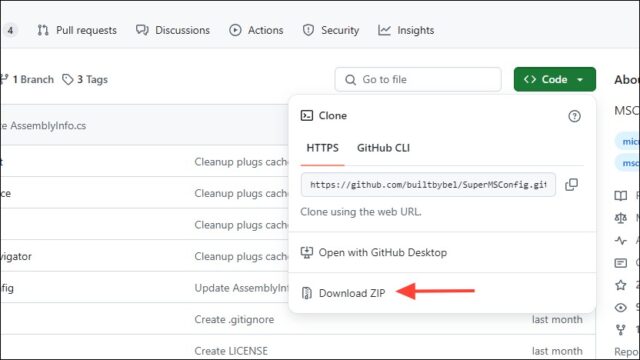The height and width of the screenshot is (360, 640).
Task: Click the Go to file search field
Action: (x=418, y=80)
